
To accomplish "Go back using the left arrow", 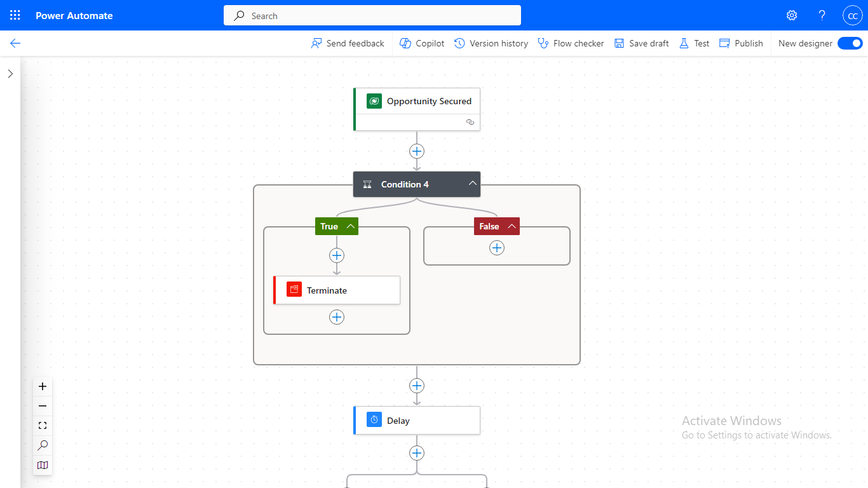I will (x=15, y=43).
